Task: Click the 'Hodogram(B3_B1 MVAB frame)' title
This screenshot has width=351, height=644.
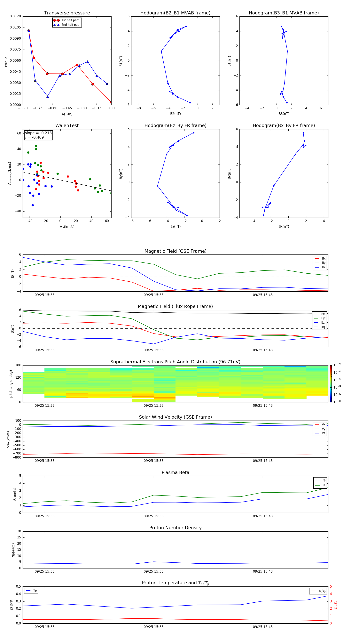Action: (x=284, y=13)
